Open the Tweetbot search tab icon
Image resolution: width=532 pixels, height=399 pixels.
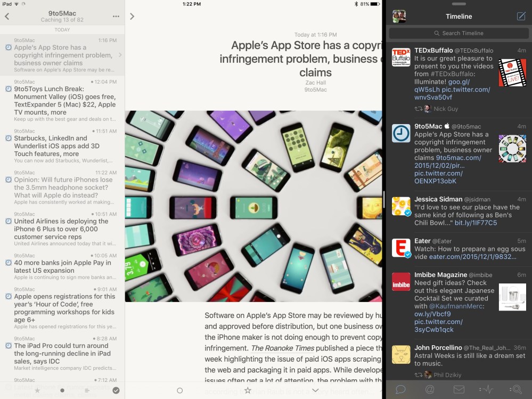(x=515, y=389)
